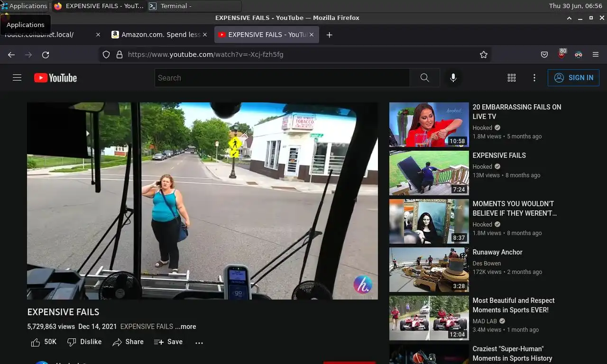The image size is (607, 364).
Task: Open Runaway Anchor thumbnail
Action: [429, 270]
